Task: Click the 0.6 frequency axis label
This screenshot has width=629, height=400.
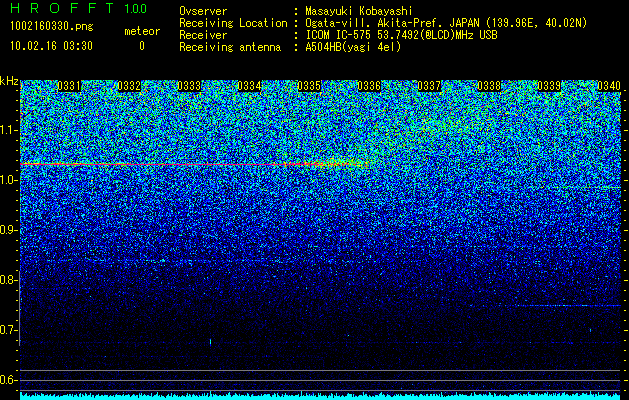Action: point(9,380)
